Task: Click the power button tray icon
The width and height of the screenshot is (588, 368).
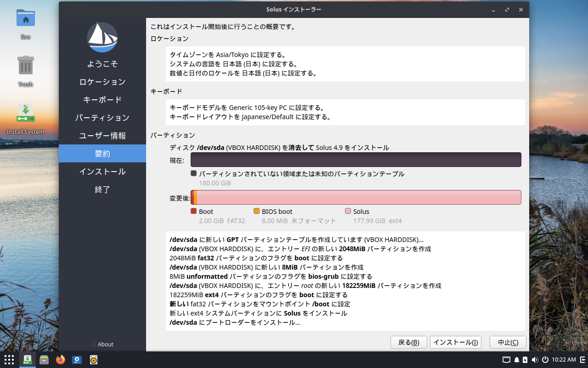Action: [x=545, y=360]
